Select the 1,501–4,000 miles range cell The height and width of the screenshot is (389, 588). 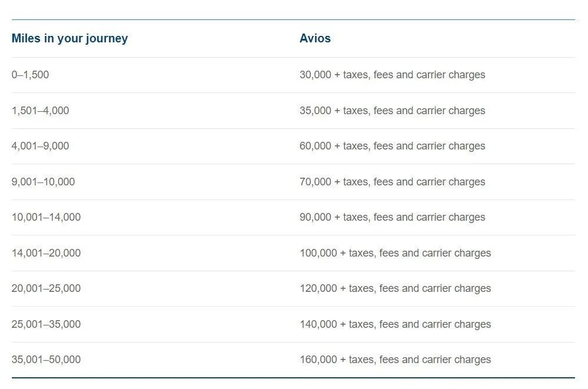[40, 111]
